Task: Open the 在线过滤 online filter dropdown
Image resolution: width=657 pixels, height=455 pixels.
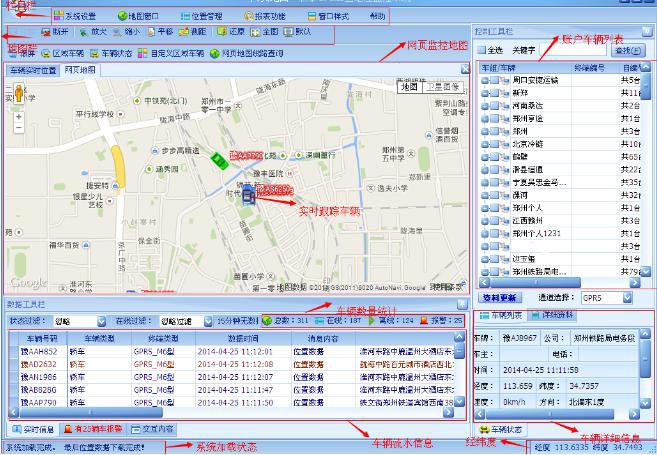Action: click(x=205, y=320)
